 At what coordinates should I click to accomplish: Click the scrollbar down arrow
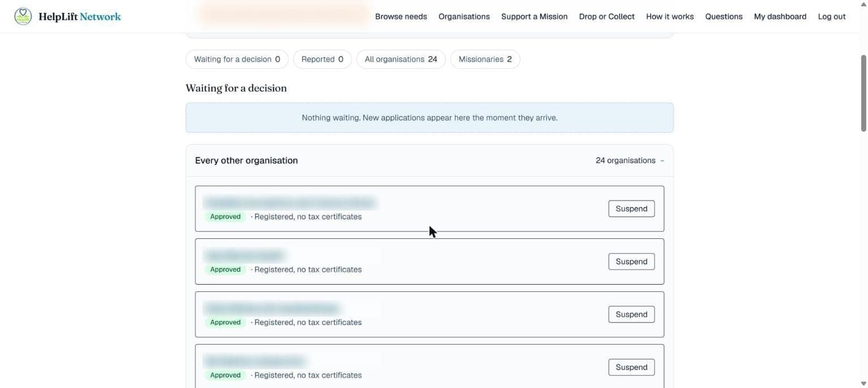pos(863,384)
